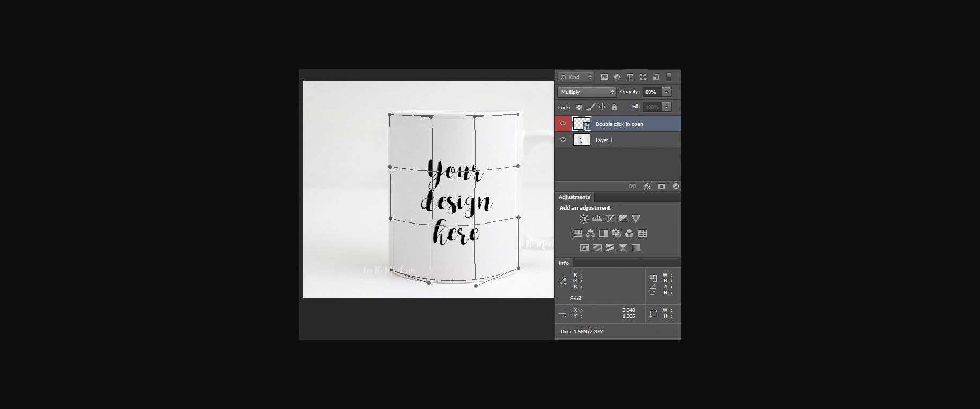Hide Layer 1 with eye icon

pyautogui.click(x=562, y=140)
